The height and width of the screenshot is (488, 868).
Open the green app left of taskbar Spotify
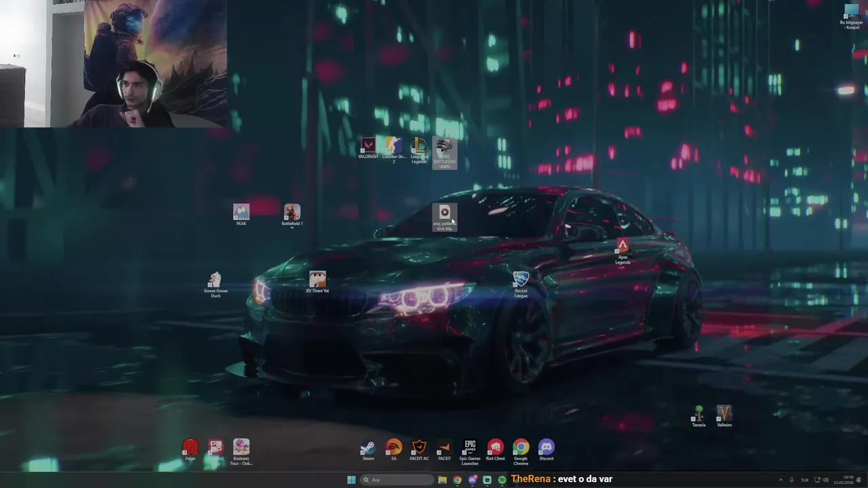(x=487, y=480)
